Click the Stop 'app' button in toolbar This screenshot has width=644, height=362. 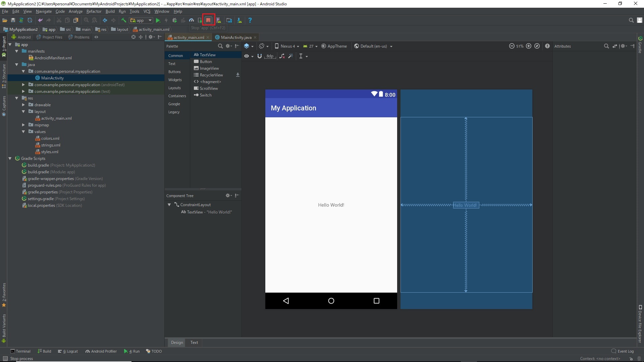coord(208,20)
